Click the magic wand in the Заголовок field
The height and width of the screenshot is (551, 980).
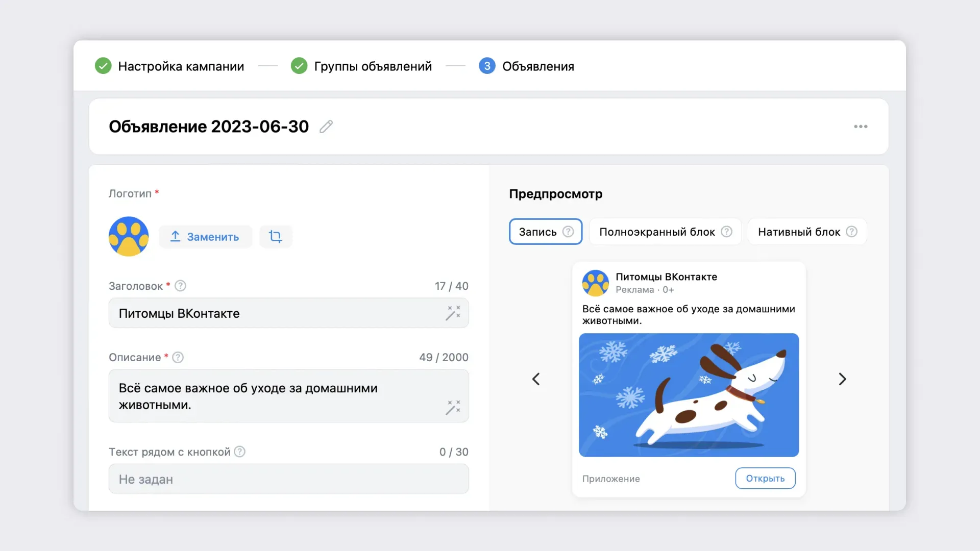(x=453, y=313)
